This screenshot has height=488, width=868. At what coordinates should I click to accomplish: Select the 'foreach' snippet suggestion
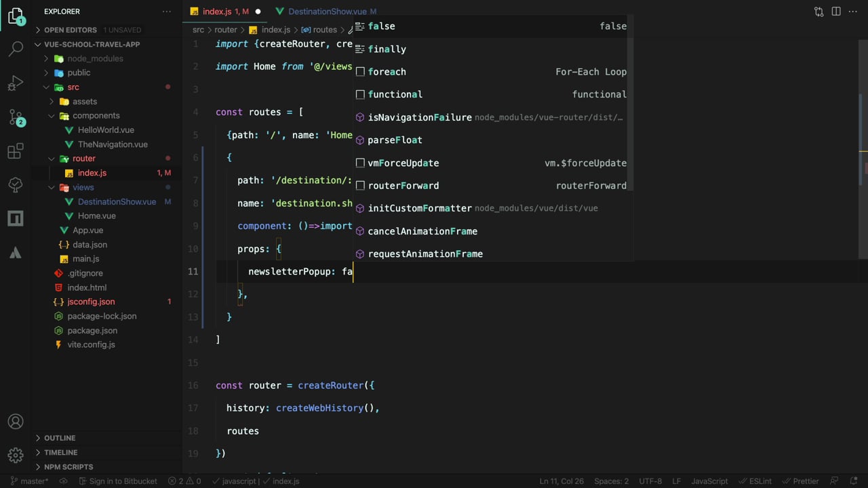click(493, 71)
